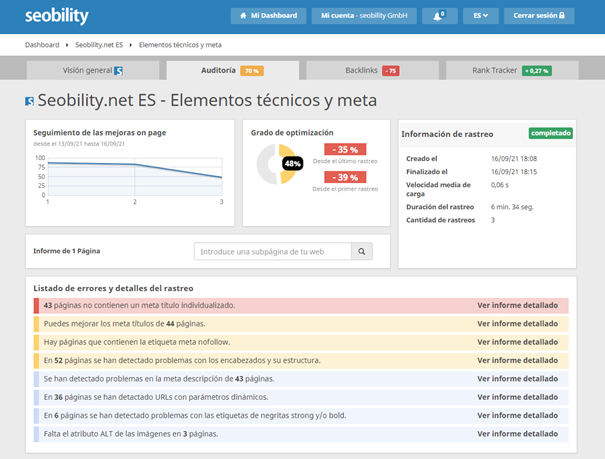Click the row 'Falta el atributo ALT de las imágenes'
The height and width of the screenshot is (459, 605).
(301, 434)
